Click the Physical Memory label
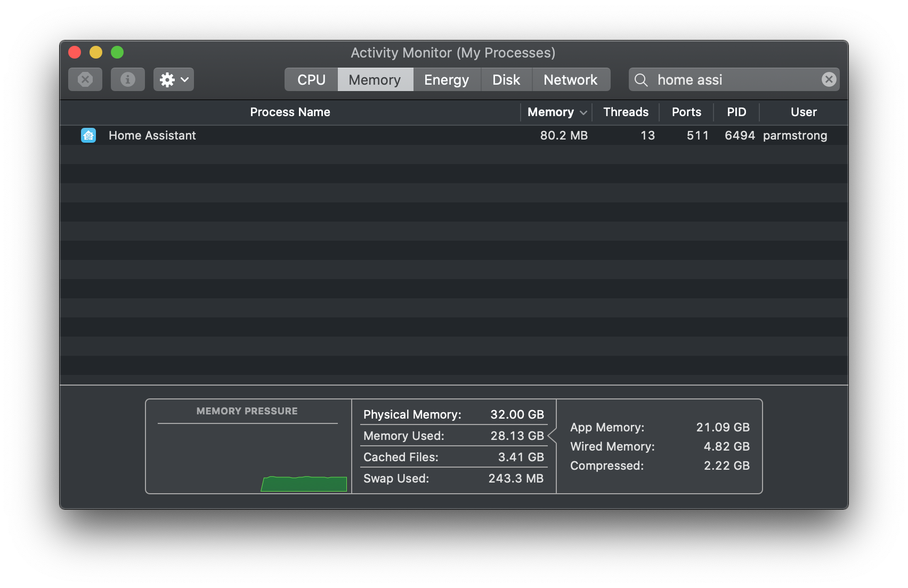The width and height of the screenshot is (908, 588). click(412, 414)
